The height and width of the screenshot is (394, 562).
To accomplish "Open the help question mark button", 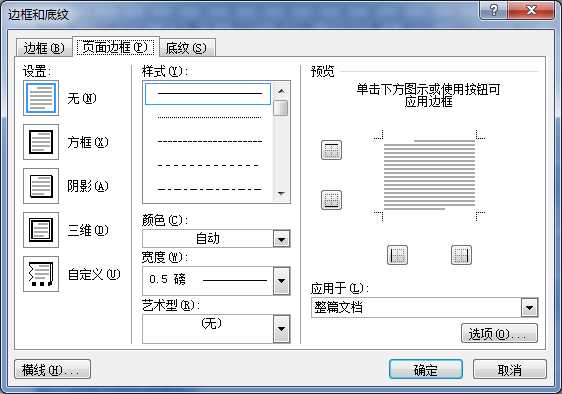I will [493, 10].
